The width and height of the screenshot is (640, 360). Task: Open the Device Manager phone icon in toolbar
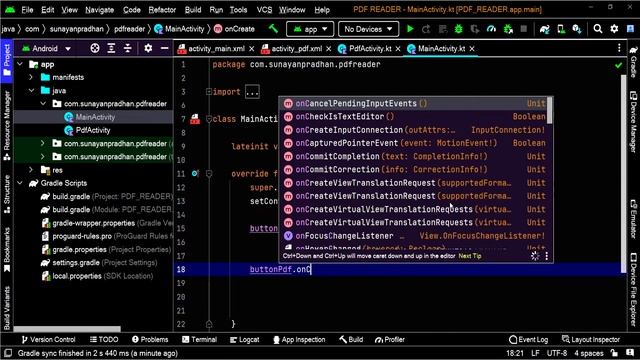coord(561,29)
